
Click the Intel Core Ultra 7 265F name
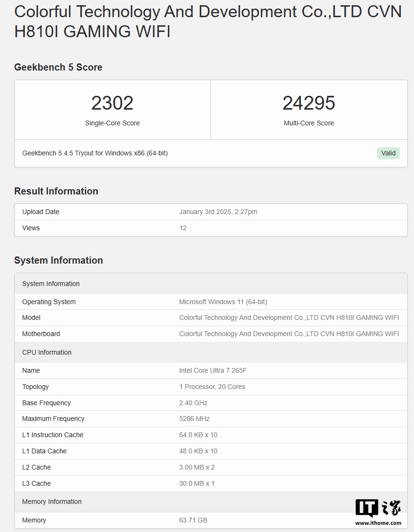click(213, 370)
